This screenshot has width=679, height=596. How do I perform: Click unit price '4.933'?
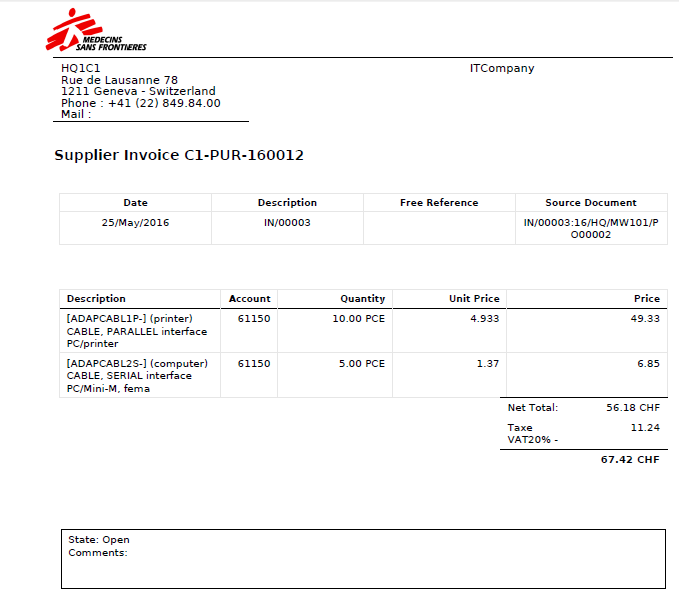[485, 319]
